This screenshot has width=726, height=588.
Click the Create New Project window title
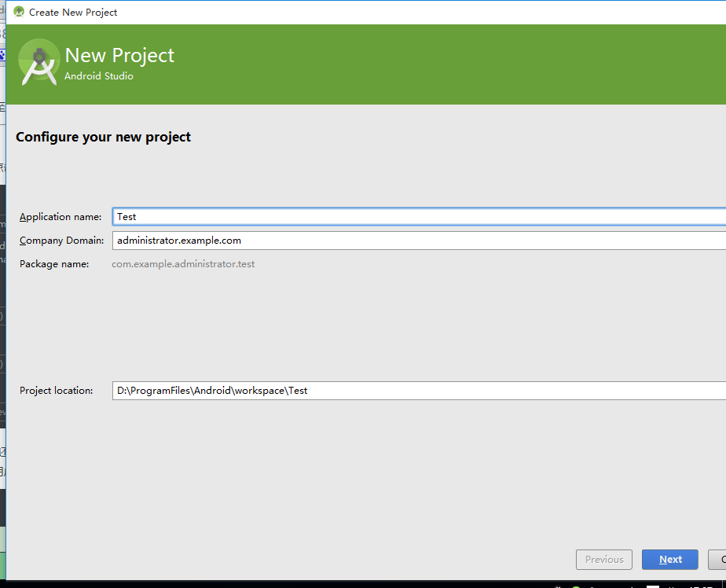point(73,13)
